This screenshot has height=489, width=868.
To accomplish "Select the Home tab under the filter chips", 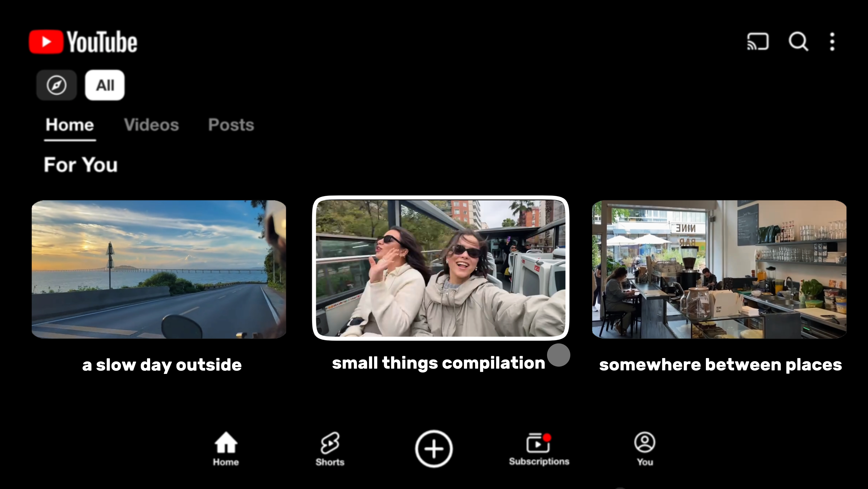I will tap(70, 125).
